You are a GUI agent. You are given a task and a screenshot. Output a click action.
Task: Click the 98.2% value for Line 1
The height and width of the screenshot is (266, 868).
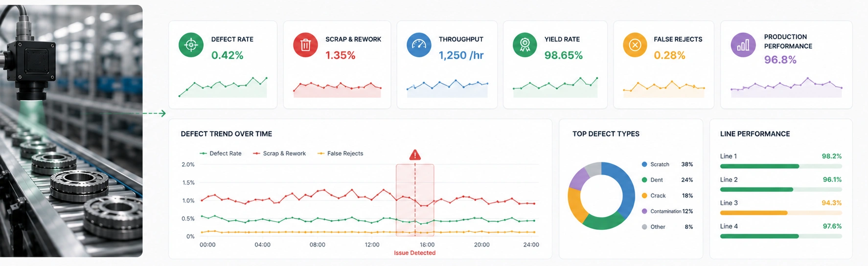pyautogui.click(x=832, y=156)
